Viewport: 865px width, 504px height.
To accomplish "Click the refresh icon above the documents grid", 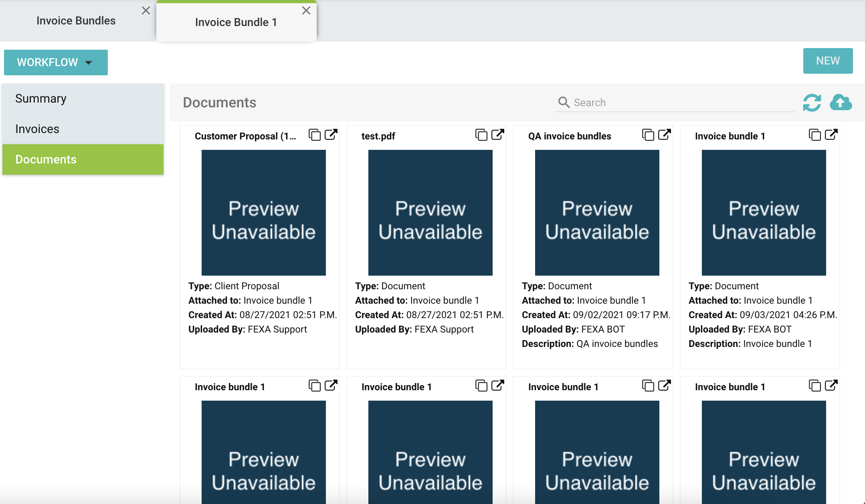I will pyautogui.click(x=812, y=103).
